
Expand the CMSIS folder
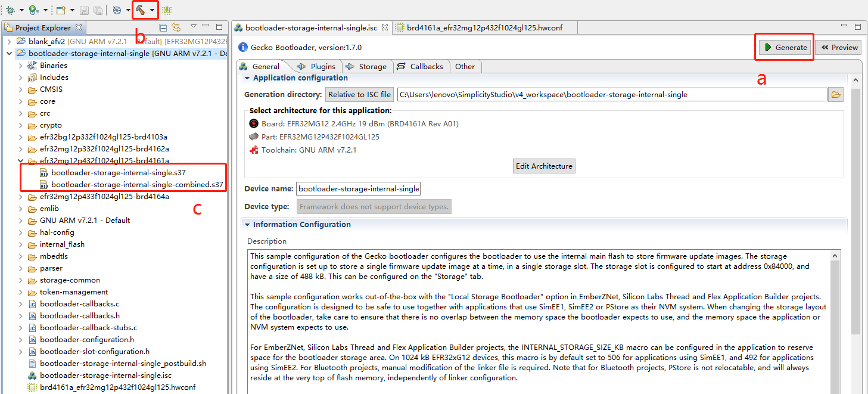21,89
